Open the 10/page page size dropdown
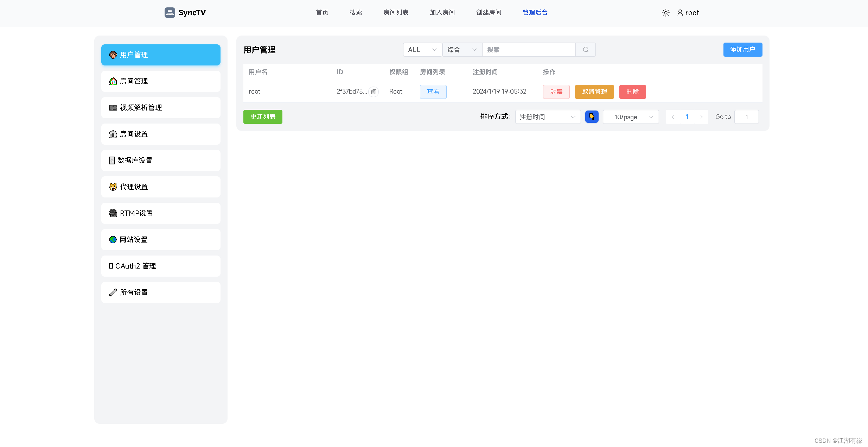This screenshot has height=447, width=868. [630, 117]
